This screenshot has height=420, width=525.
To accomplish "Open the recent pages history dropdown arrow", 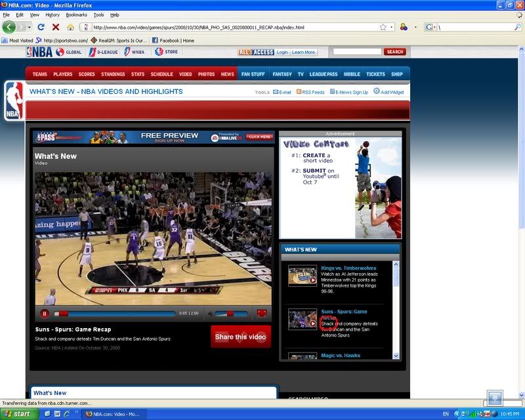I will 30,27.
